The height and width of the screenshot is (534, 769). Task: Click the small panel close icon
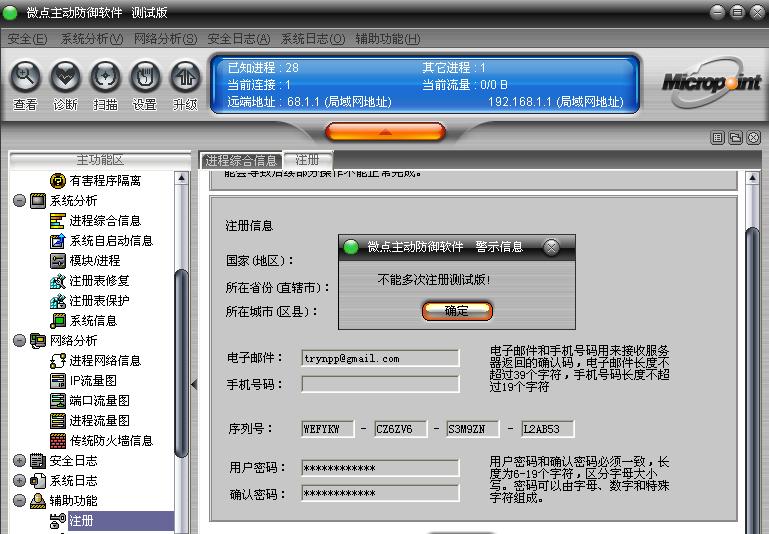tap(753, 138)
